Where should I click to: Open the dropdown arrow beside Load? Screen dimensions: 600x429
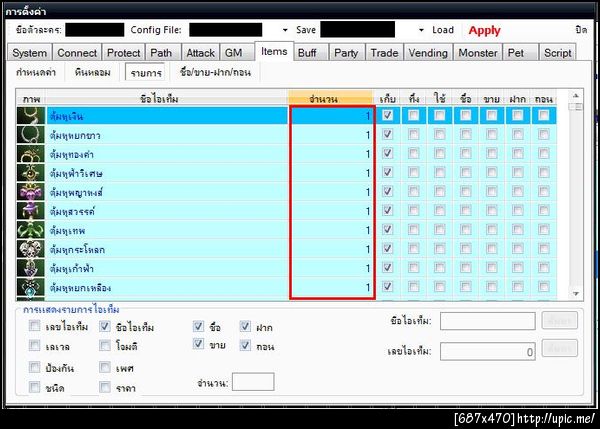421,30
